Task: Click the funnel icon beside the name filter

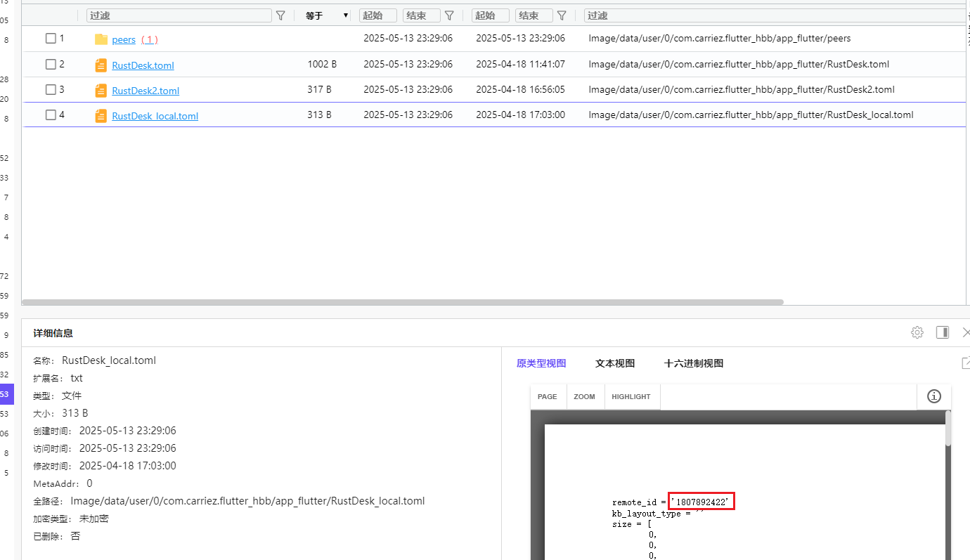Action: (280, 15)
